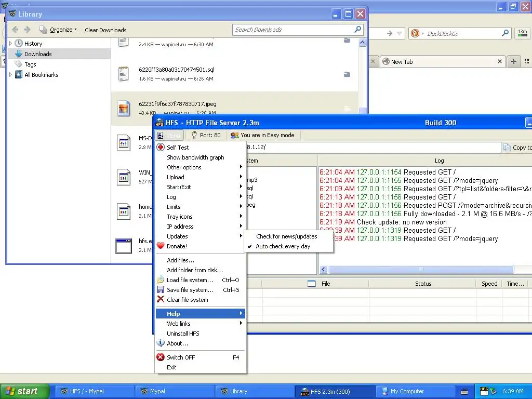Screen dimensions: 532x399
Task: Choose Add folder from disk...
Action: pyautogui.click(x=201, y=270)
